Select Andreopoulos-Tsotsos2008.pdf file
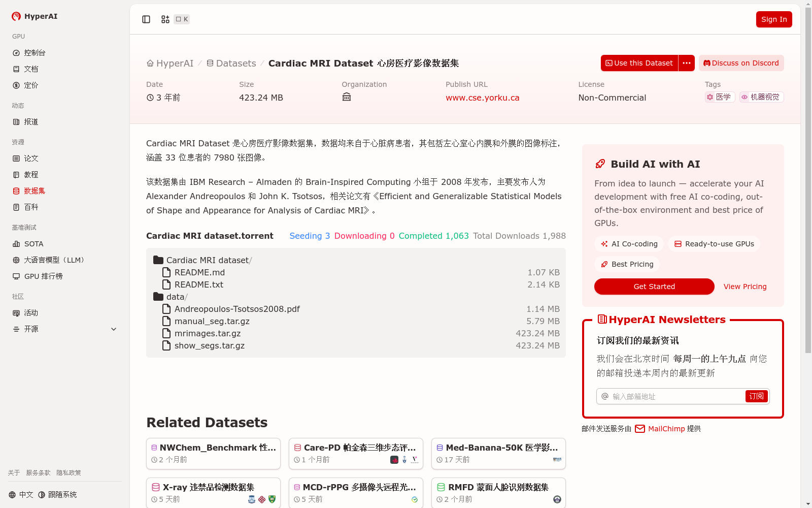Screen dimensions: 812x508 tap(360, 309)
